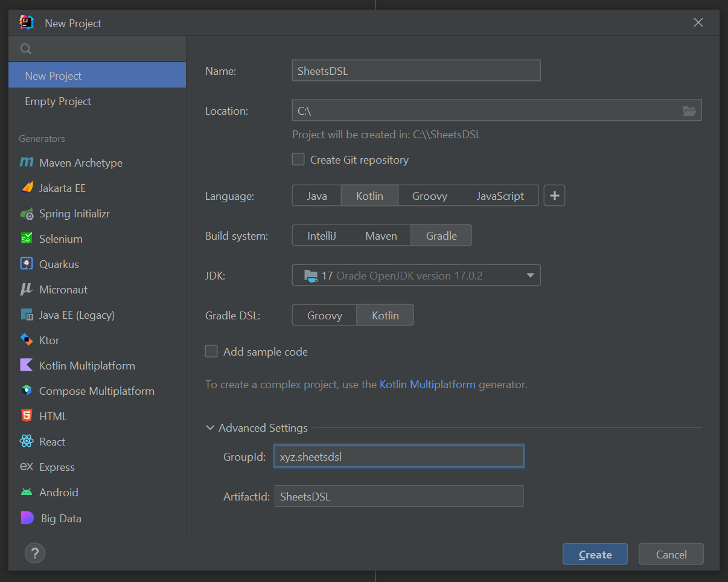
Task: Check the Add sample code option
Action: pos(211,351)
